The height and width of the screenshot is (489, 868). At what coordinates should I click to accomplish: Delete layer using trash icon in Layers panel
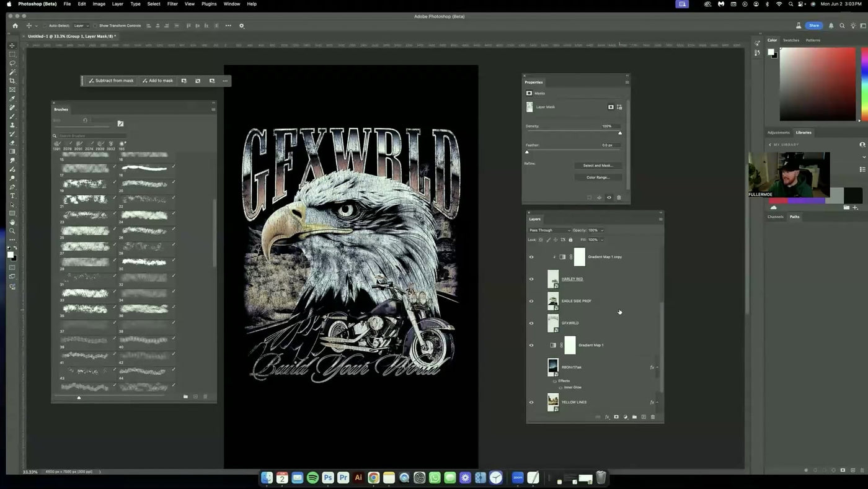click(x=653, y=417)
